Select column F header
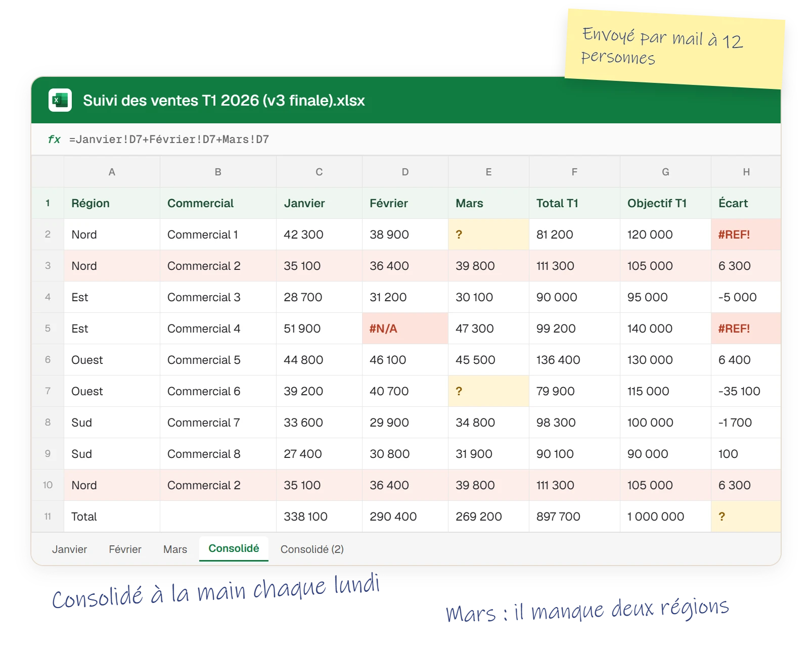 574,172
